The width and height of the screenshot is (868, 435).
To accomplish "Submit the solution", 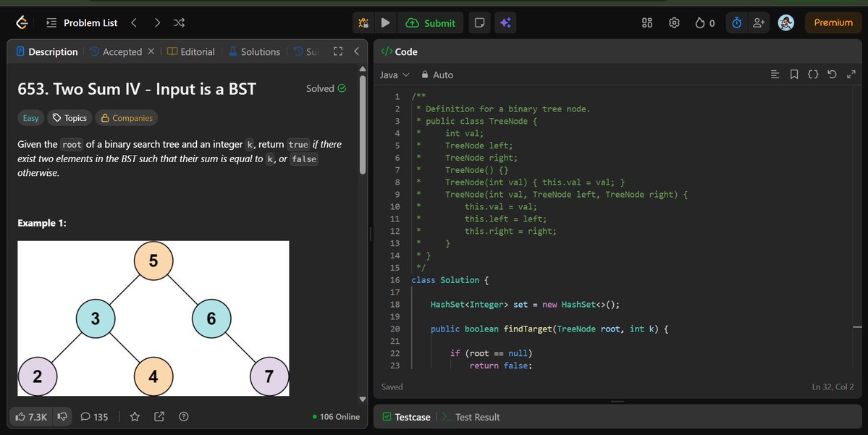I will tap(431, 22).
